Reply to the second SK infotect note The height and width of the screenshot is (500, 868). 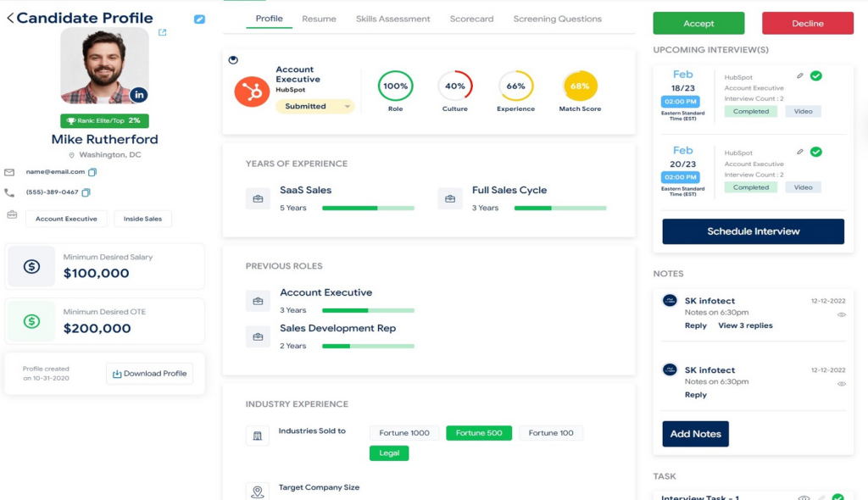[x=696, y=395]
